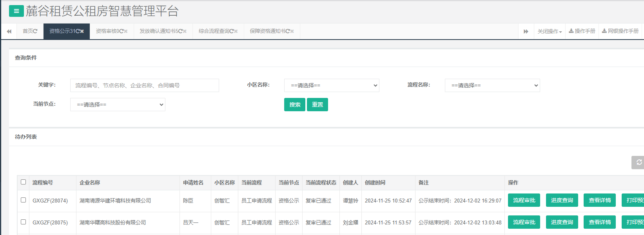Click the refresh icon on the 首页 tab
The width and height of the screenshot is (644, 235).
[35, 31]
